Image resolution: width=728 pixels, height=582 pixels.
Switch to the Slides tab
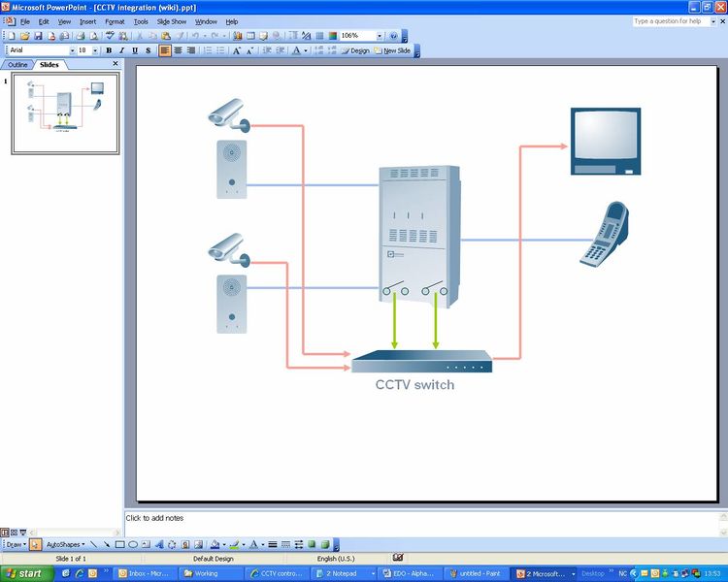click(50, 65)
